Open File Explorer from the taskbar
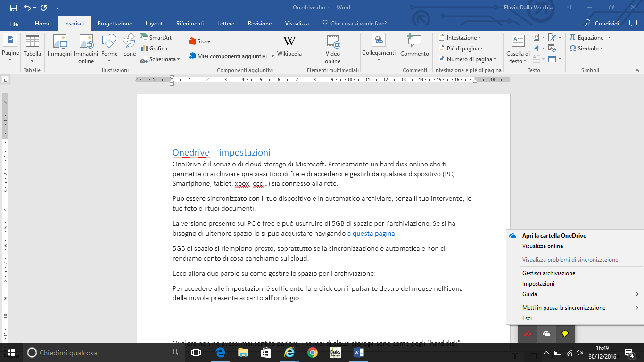This screenshot has height=362, width=644. coord(243,353)
